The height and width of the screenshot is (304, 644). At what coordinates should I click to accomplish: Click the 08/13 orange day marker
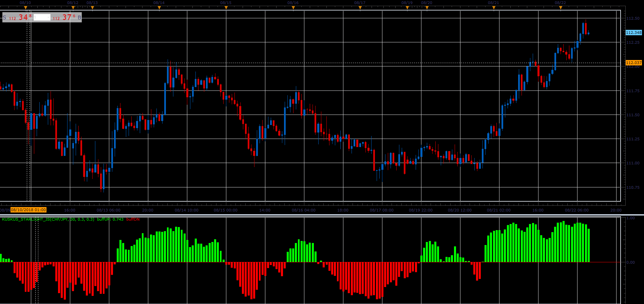click(92, 8)
